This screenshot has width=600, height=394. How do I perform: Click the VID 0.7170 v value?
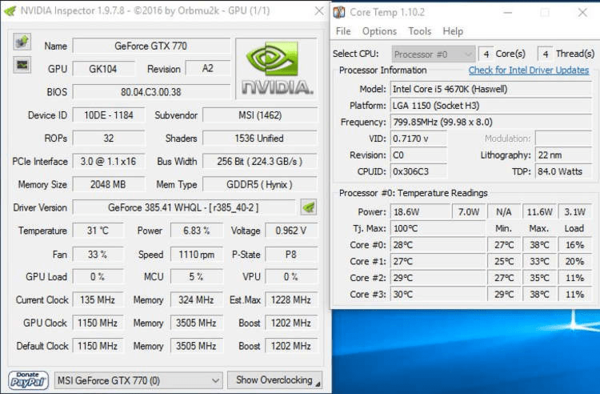pos(418,138)
